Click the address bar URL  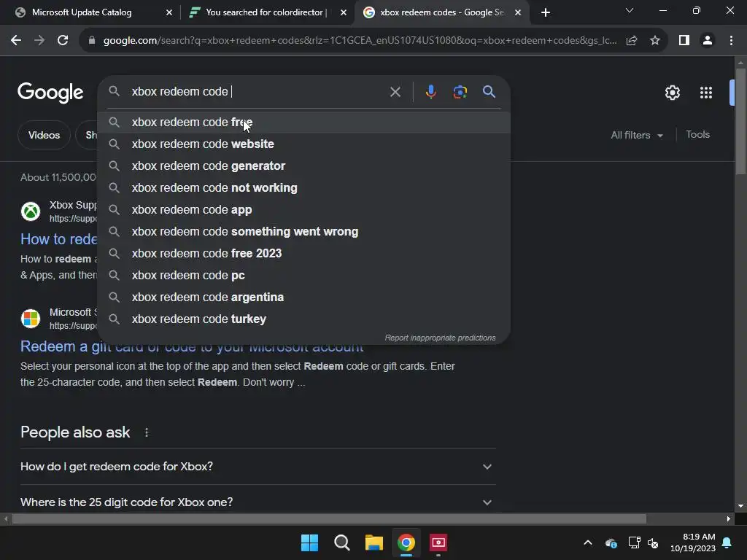coord(360,41)
